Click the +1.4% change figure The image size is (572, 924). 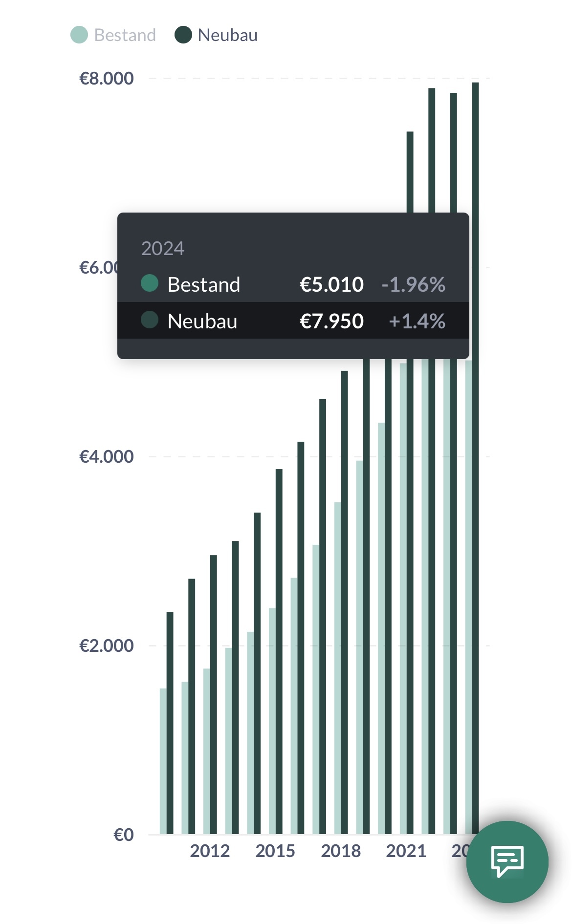click(x=417, y=321)
